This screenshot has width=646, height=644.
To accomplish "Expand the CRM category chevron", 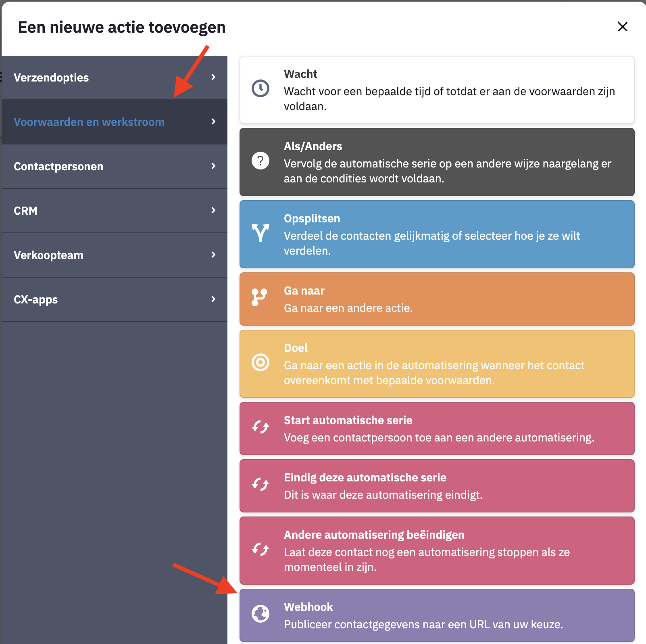I will pyautogui.click(x=213, y=210).
